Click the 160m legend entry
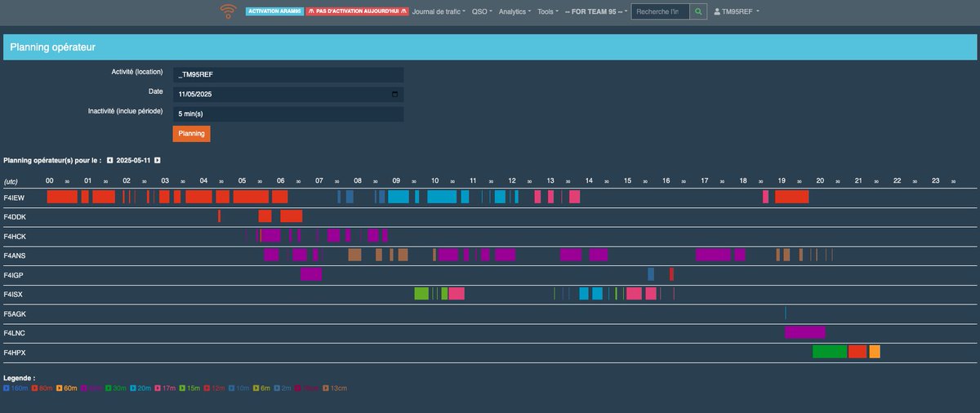Image resolution: width=980 pixels, height=413 pixels. [16, 389]
